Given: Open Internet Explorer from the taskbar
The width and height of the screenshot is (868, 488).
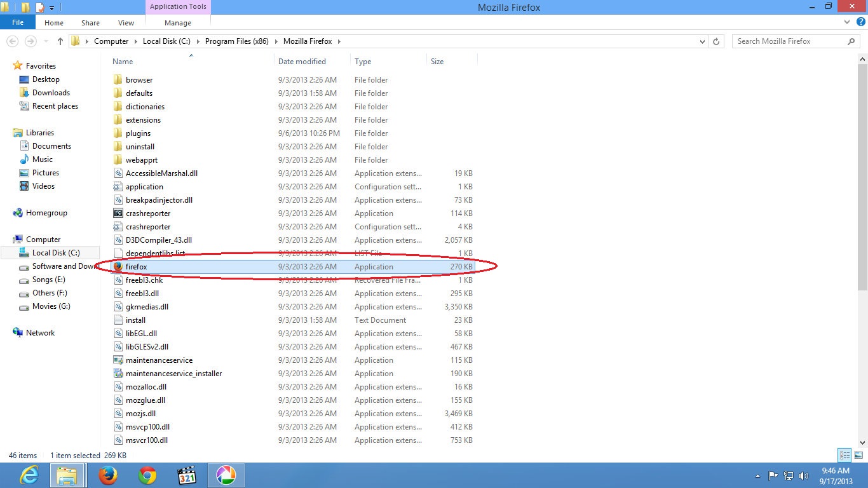Looking at the screenshot, I should point(29,475).
